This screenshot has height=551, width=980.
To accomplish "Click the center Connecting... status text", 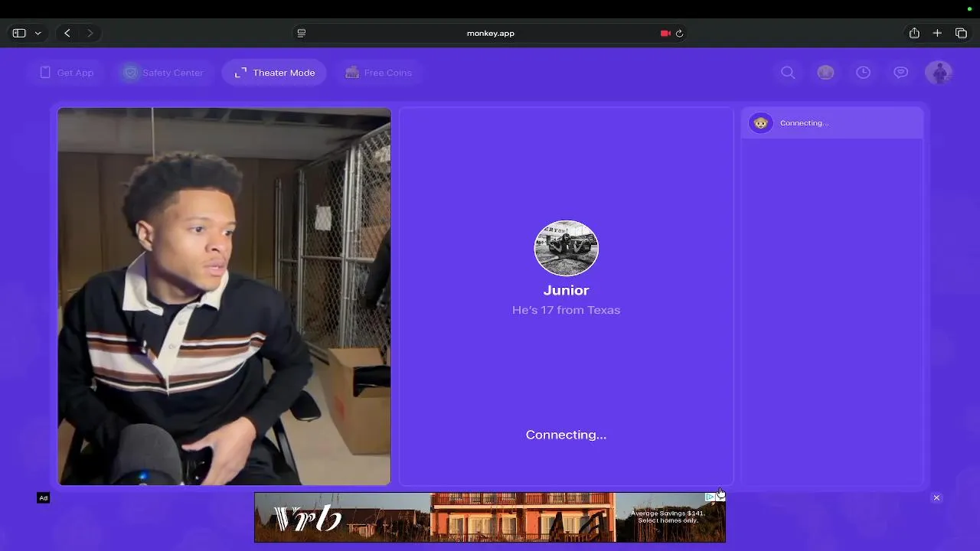I will (x=566, y=435).
